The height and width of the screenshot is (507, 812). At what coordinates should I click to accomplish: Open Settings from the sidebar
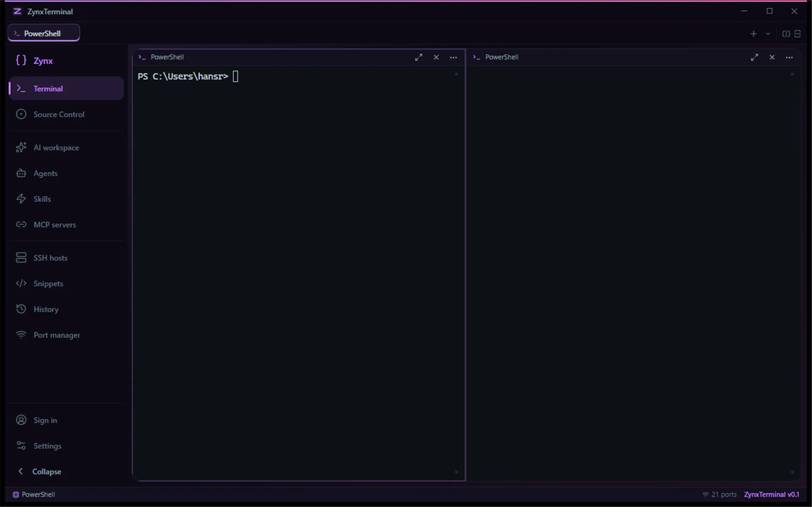pyautogui.click(x=66, y=446)
